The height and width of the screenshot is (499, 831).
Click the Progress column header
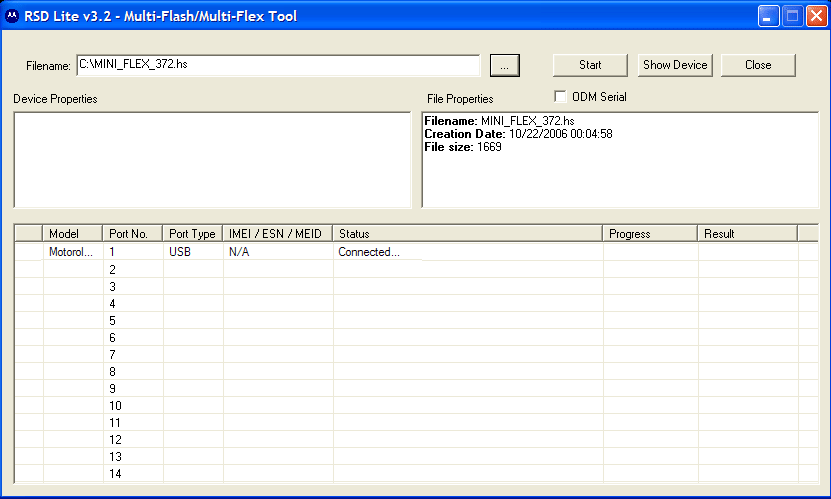click(x=650, y=234)
